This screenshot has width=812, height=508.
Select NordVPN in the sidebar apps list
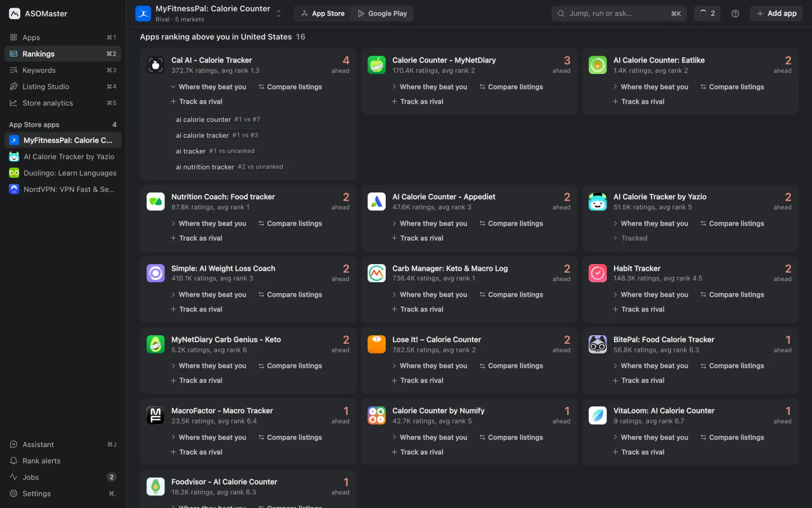63,189
